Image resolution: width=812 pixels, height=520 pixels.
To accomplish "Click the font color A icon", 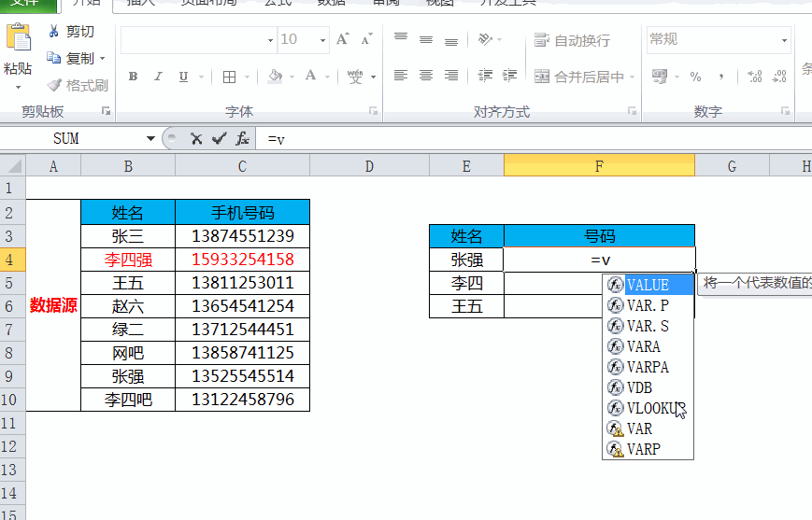I will (311, 77).
